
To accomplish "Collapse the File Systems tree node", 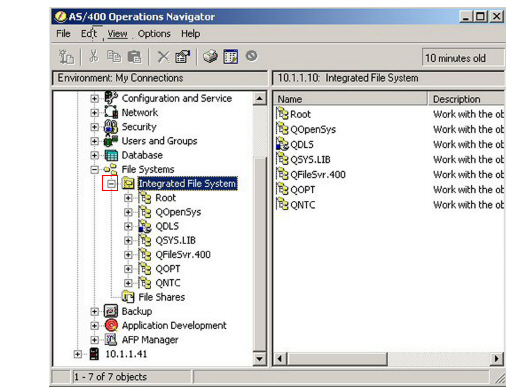I will 94,169.
